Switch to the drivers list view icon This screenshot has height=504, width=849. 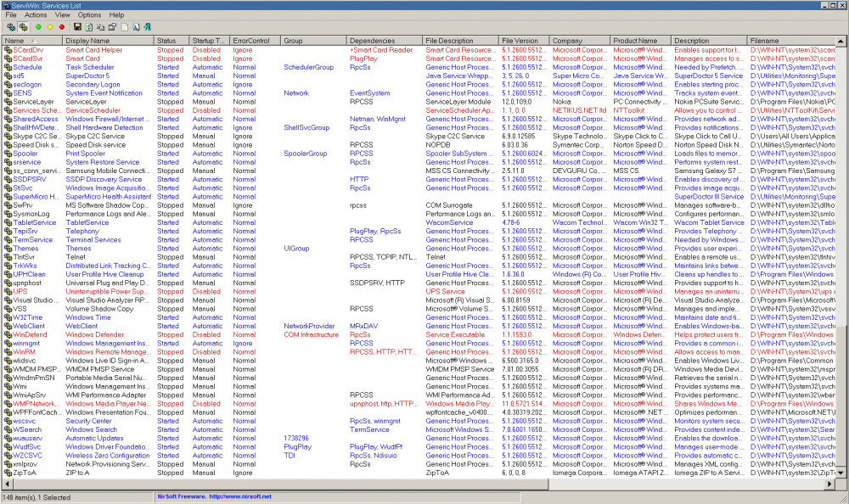pos(22,27)
